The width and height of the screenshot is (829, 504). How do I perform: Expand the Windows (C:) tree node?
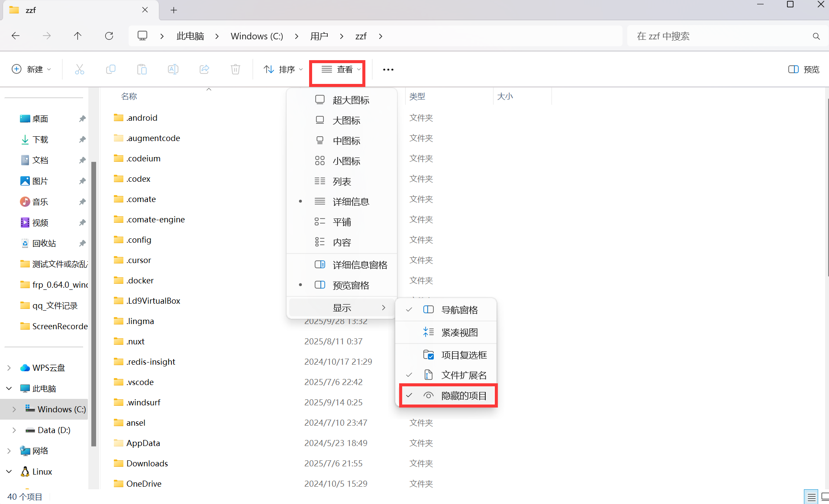pos(14,409)
